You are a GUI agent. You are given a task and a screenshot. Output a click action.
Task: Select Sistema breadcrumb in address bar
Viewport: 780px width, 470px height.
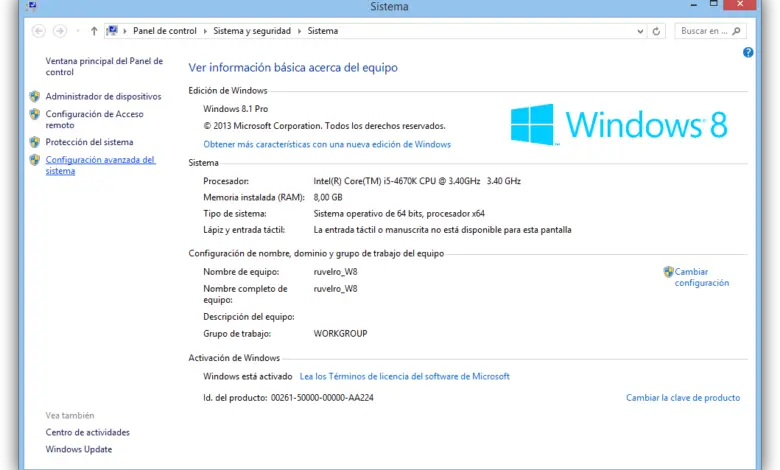point(322,31)
